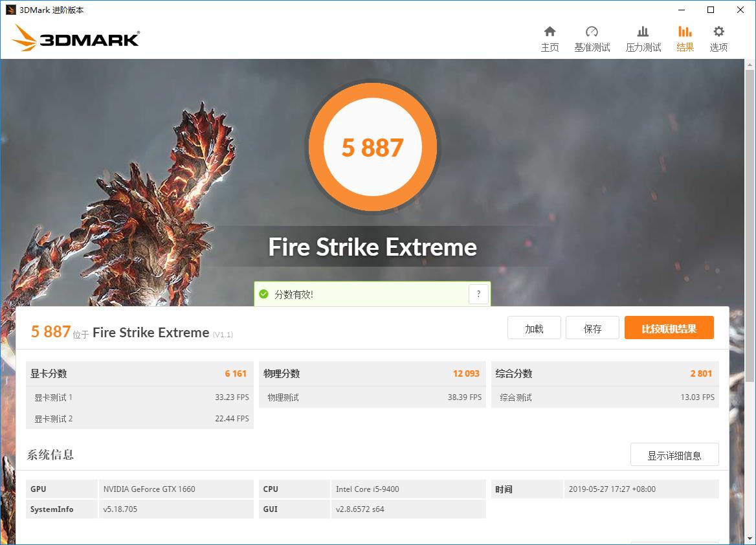756x545 pixels.
Task: Click the 显卡测试 2 row
Action: tap(140, 419)
